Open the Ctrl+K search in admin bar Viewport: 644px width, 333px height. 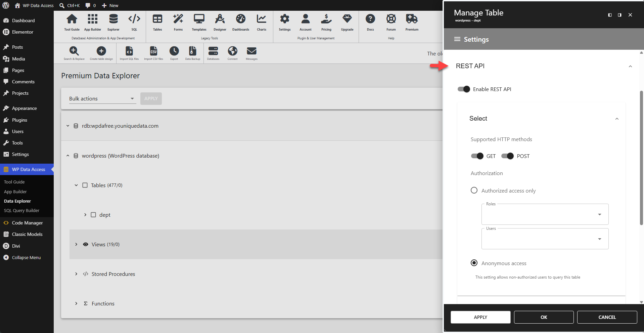[x=70, y=5]
